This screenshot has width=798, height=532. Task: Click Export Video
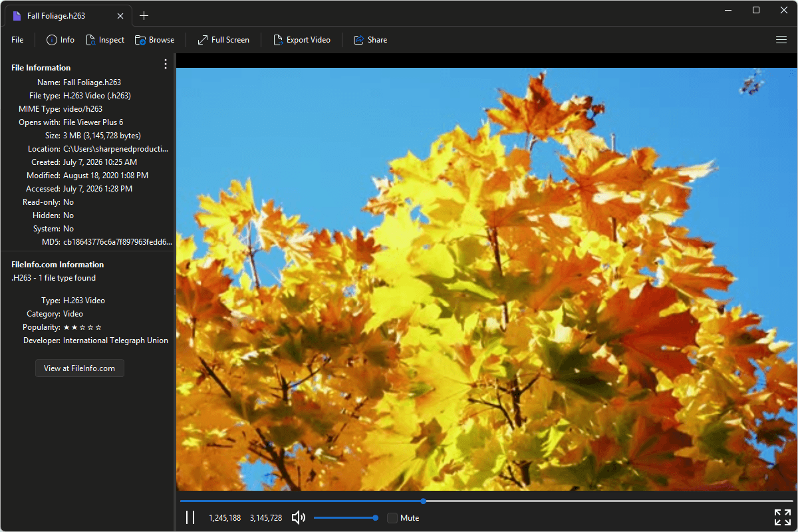pos(302,40)
